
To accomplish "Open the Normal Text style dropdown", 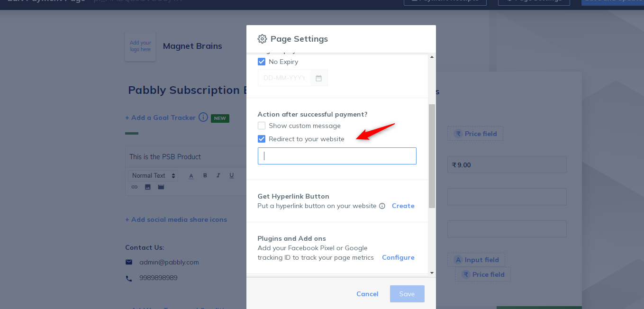I will coord(153,175).
